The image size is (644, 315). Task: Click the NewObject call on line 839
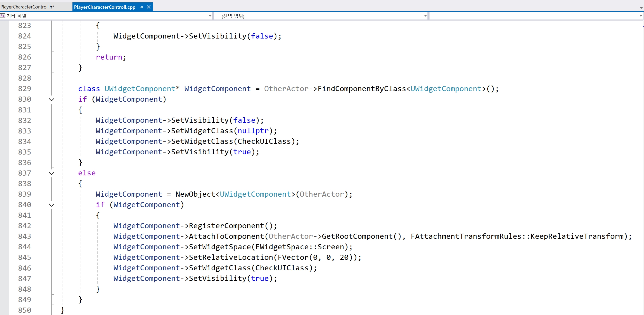coord(195,194)
